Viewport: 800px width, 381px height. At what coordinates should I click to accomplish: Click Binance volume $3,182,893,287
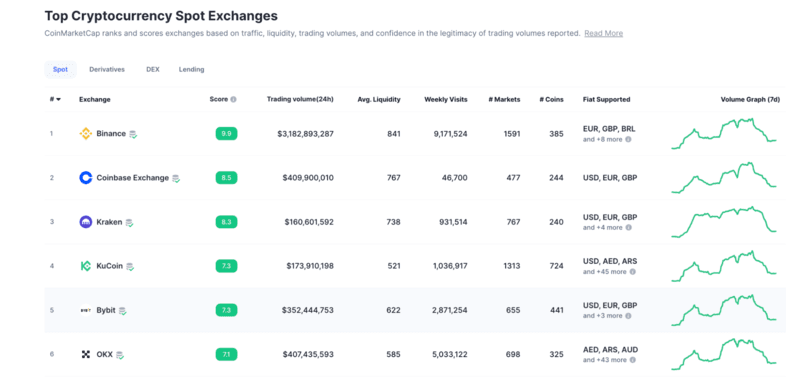click(x=306, y=134)
